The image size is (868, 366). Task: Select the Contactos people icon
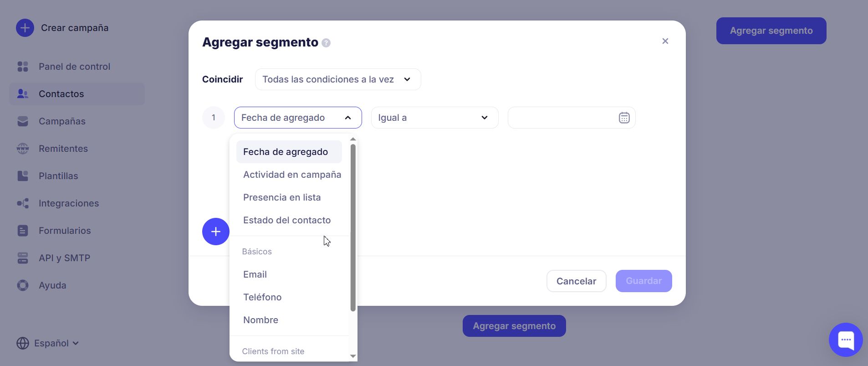pyautogui.click(x=22, y=94)
